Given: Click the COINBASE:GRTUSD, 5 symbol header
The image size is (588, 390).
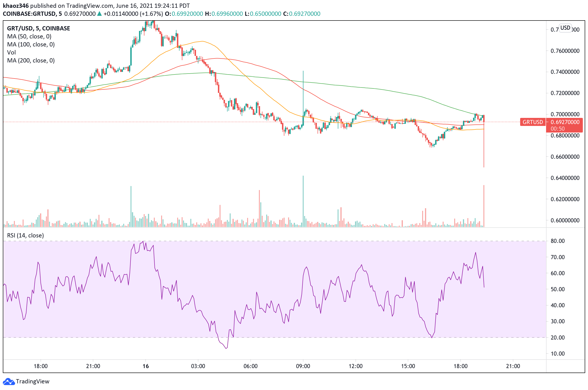Looking at the screenshot, I should (32, 14).
